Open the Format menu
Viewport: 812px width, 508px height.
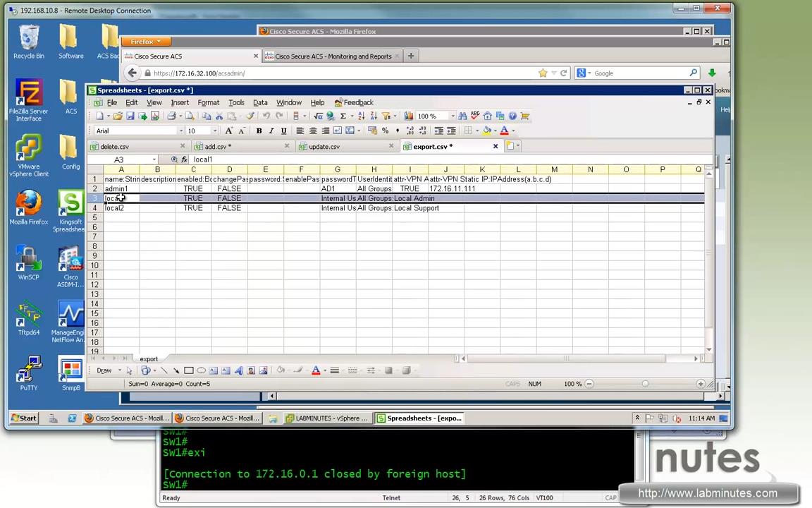pos(208,102)
